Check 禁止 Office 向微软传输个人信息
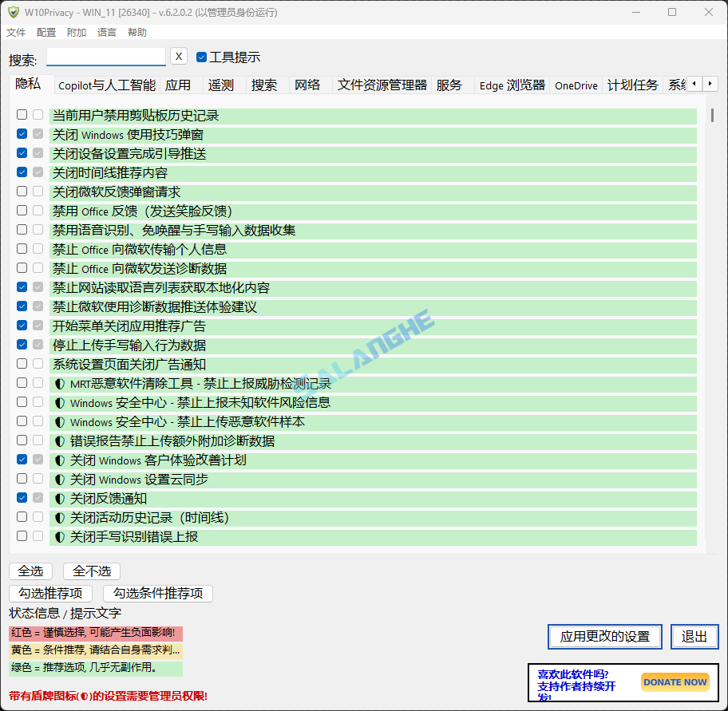Viewport: 728px width, 711px height. (x=22, y=249)
